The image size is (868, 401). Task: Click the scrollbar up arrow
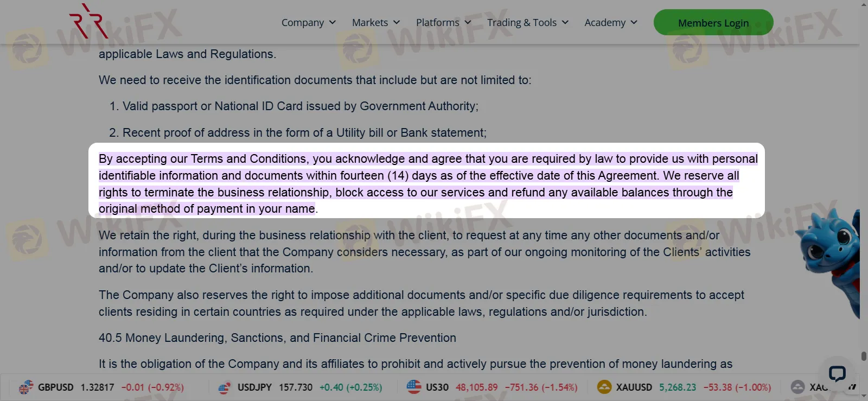point(864,4)
